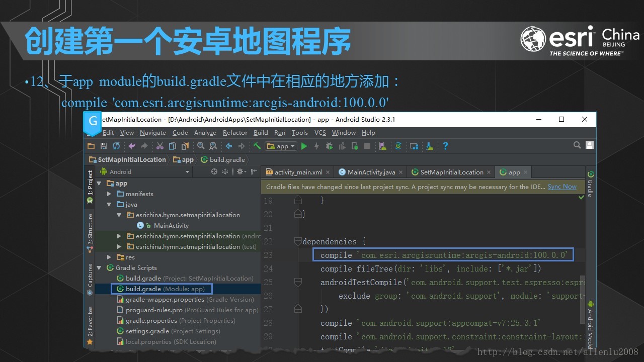The height and width of the screenshot is (362, 644).
Task: Expand the manifests folder
Action: (x=109, y=194)
